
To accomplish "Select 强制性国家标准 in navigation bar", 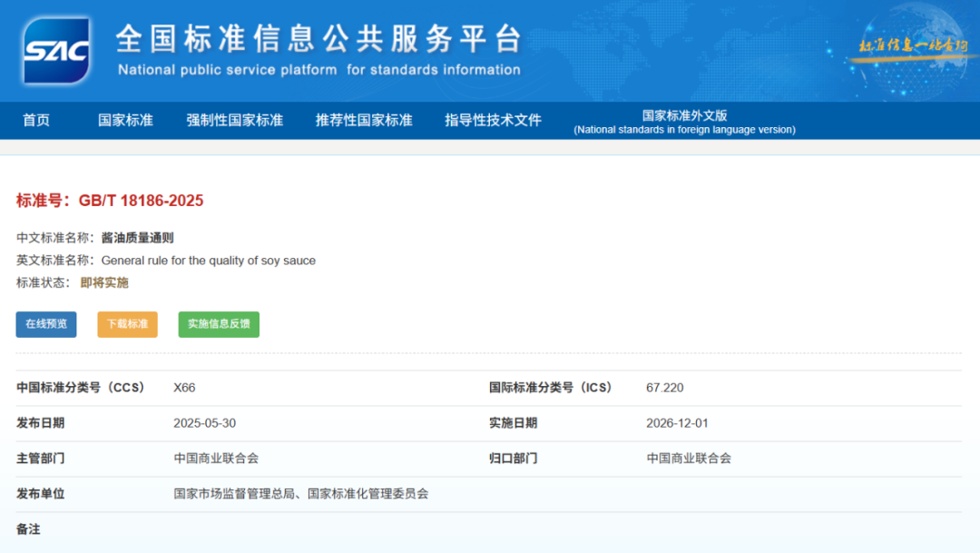I will (234, 120).
